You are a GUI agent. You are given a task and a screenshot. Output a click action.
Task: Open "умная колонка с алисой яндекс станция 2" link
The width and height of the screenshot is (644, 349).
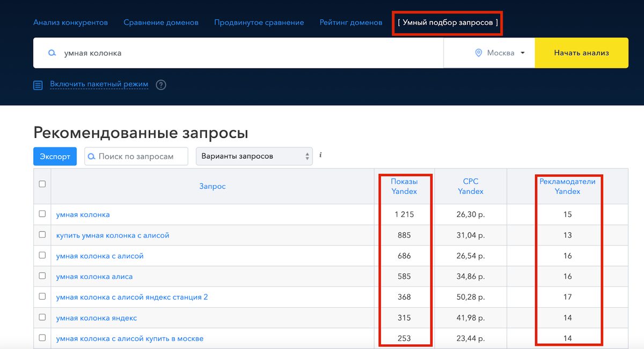pos(132,297)
